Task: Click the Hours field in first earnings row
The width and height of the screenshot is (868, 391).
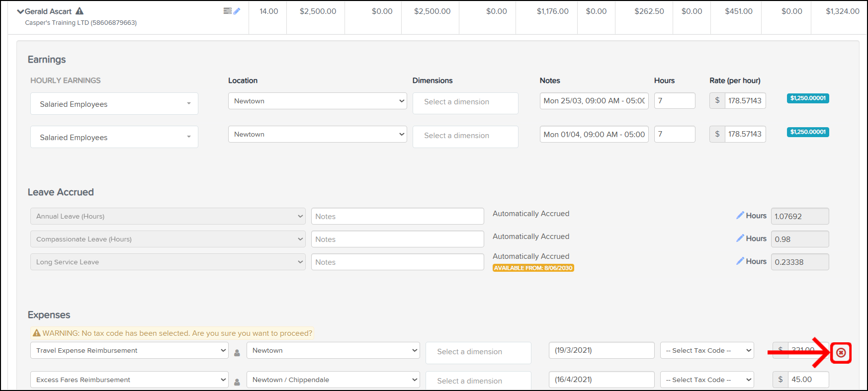Action: 674,100
